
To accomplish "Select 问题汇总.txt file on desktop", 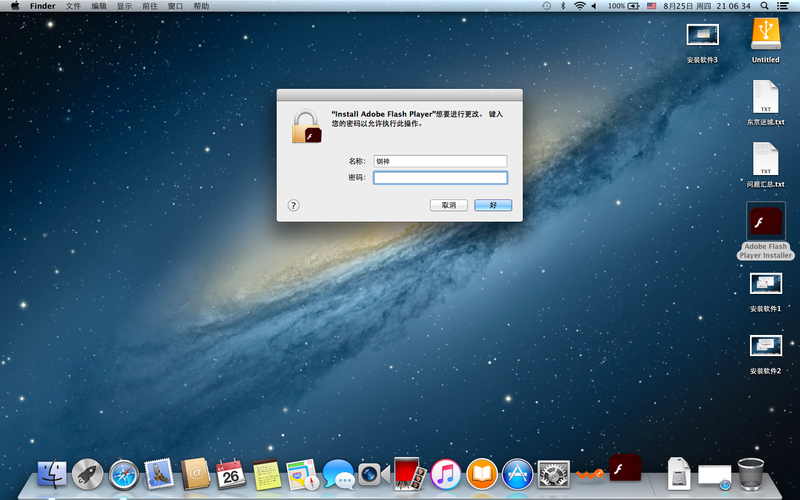I will tap(766, 166).
